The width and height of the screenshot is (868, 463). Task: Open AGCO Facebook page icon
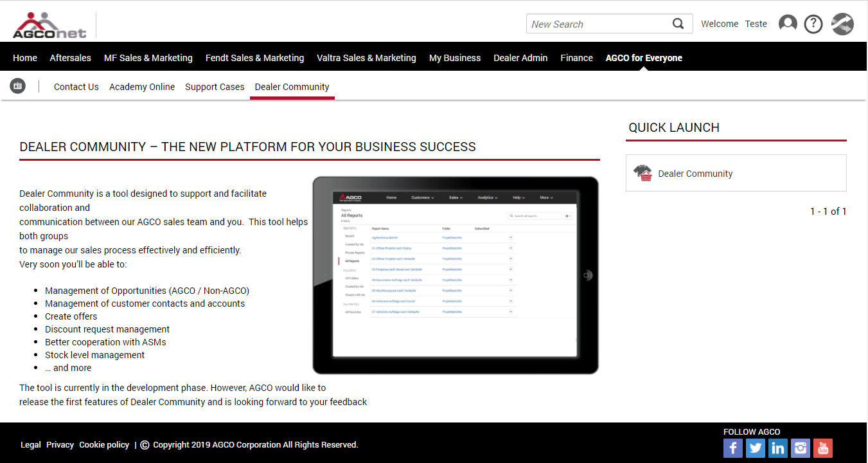click(x=733, y=448)
